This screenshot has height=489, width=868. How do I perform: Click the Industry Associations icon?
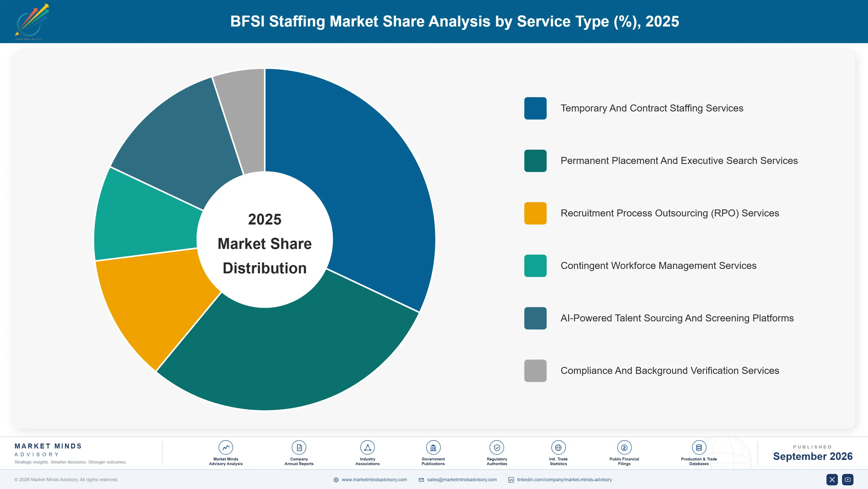pyautogui.click(x=367, y=447)
